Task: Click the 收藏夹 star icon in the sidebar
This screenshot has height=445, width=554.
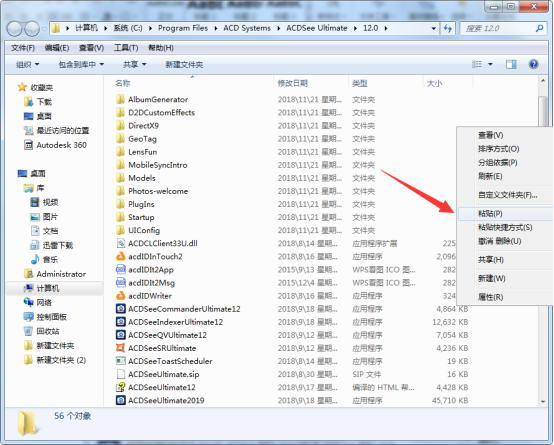Action: [22, 87]
